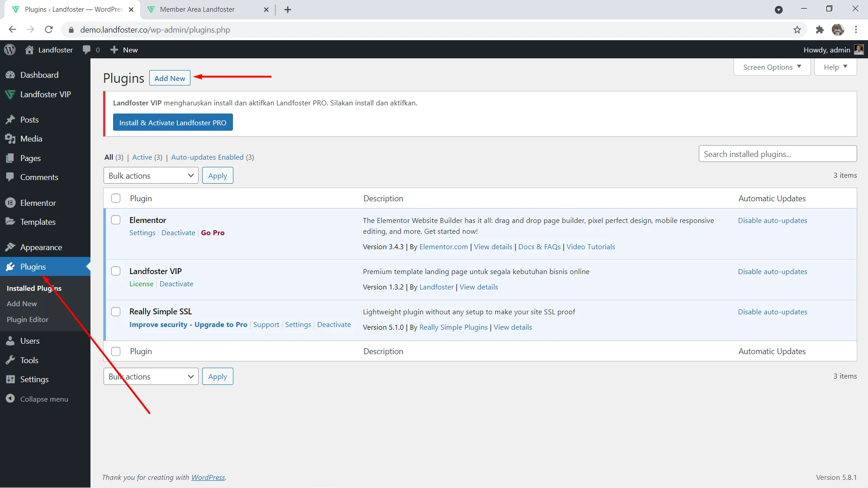Open the WordPress logo menu in admin bar
Viewport: 868px width, 488px height.
[x=10, y=50]
